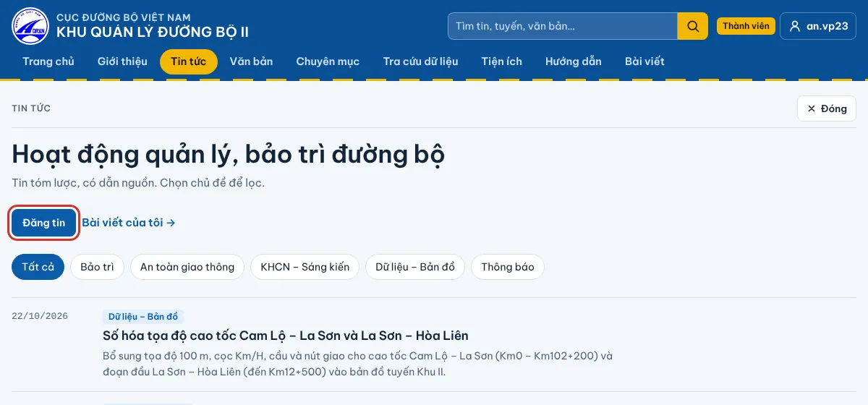This screenshot has width=868, height=405.
Task: Click the KHU QUẢN LÝ ĐƯỜNG BỘ II site title
Action: [x=153, y=33]
